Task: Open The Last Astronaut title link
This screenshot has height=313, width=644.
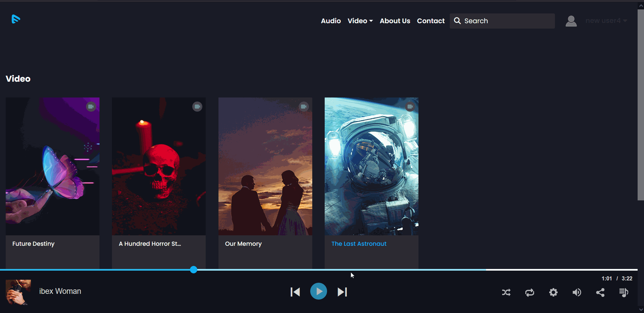Action: [359, 244]
